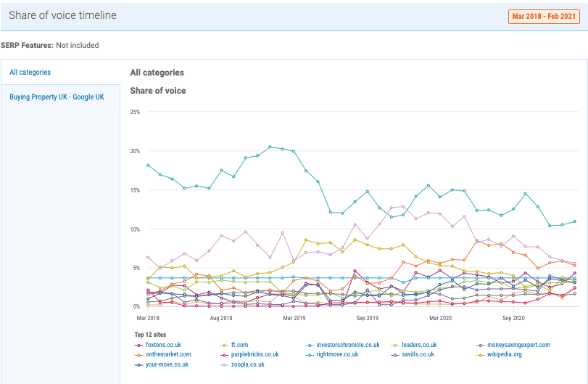
Task: Click the Sep 2020 x-axis label
Action: (x=513, y=318)
